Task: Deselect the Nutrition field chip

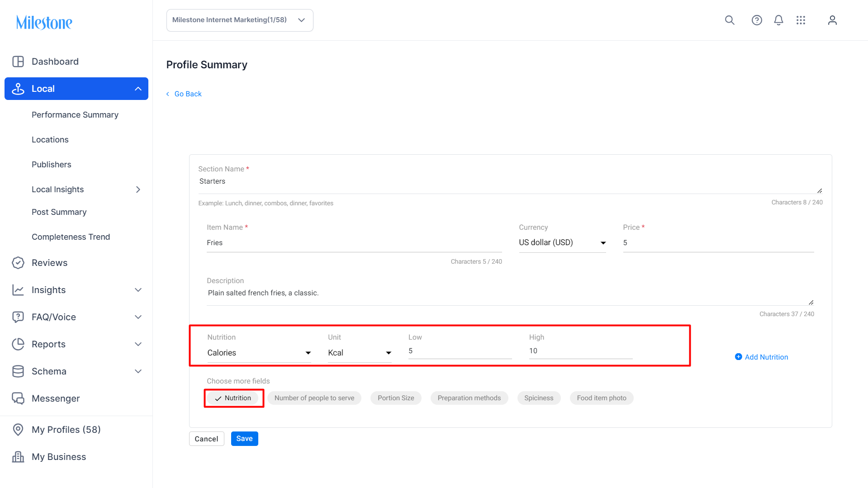Action: click(x=233, y=398)
